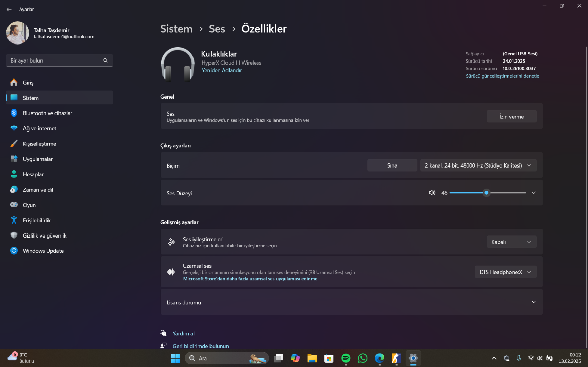Click Ses in the breadcrumb

[x=217, y=29]
